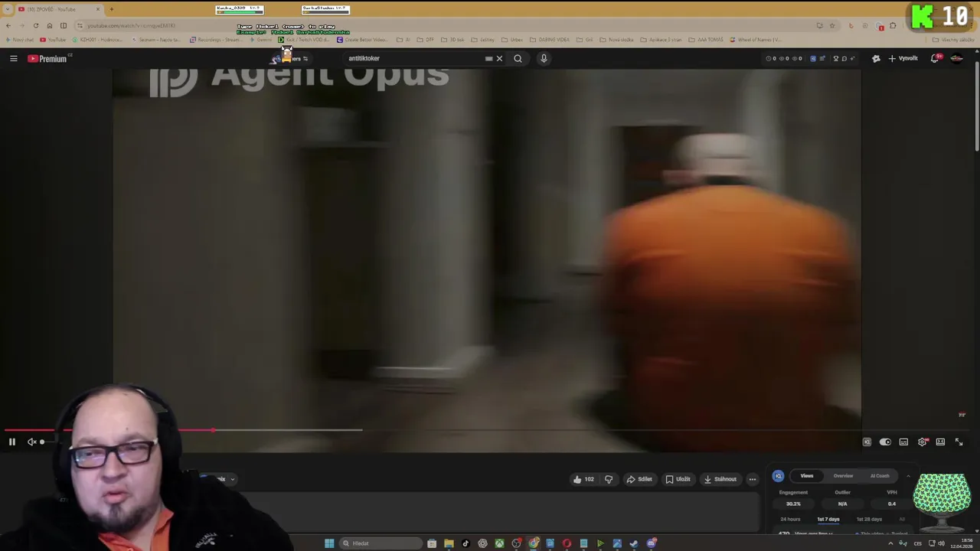Switch to theater mode
The height and width of the screenshot is (551, 980).
point(940,442)
